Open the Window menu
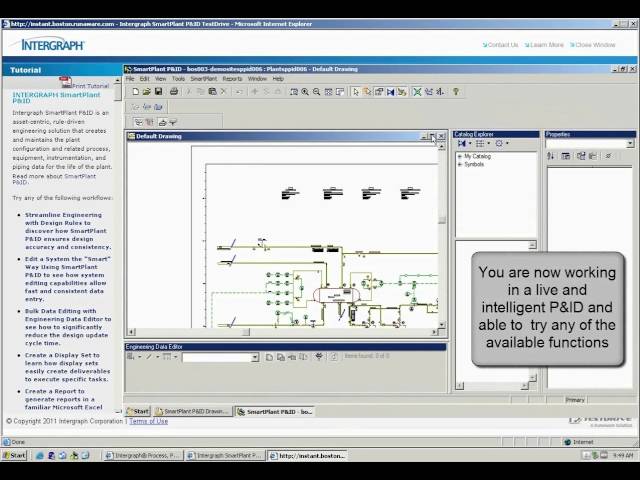This screenshot has height=480, width=640. point(257,79)
